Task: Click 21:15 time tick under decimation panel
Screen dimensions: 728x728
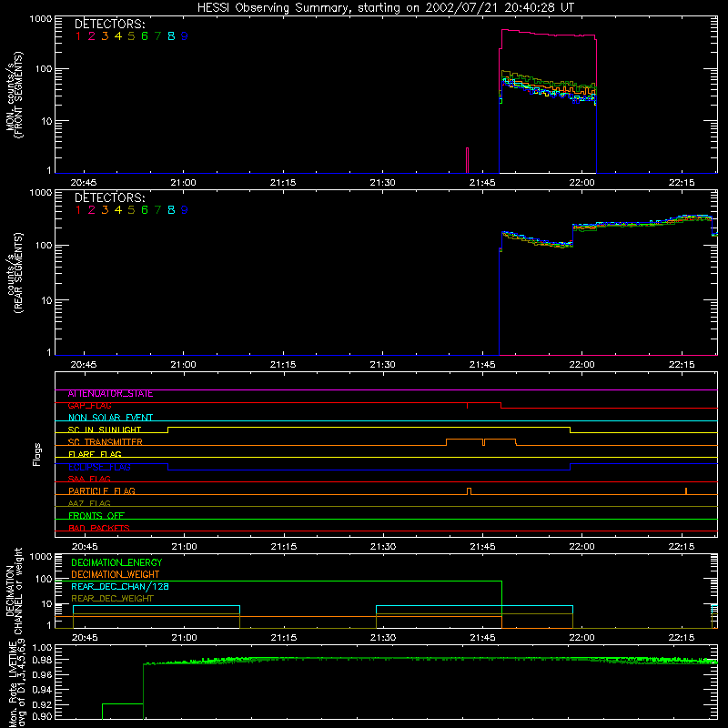Action: pyautogui.click(x=284, y=638)
